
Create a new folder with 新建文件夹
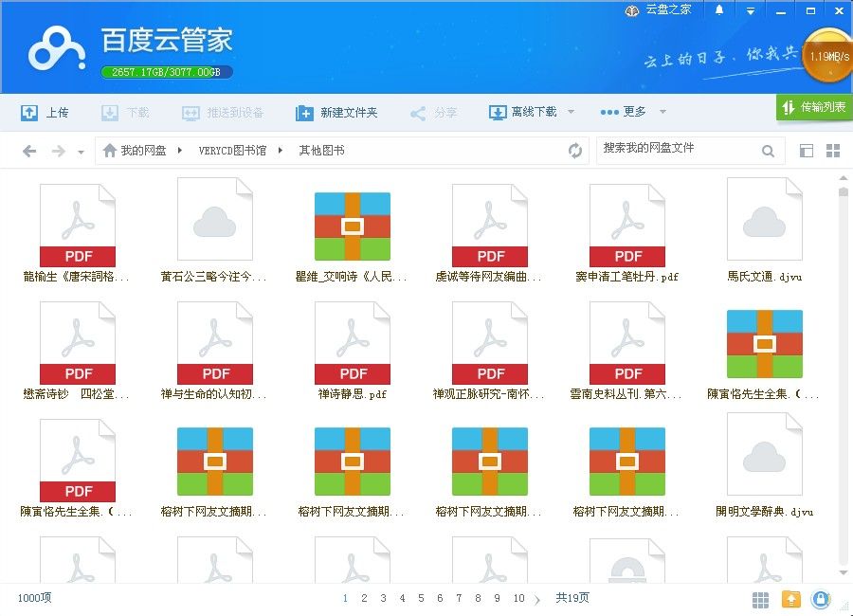pos(336,113)
